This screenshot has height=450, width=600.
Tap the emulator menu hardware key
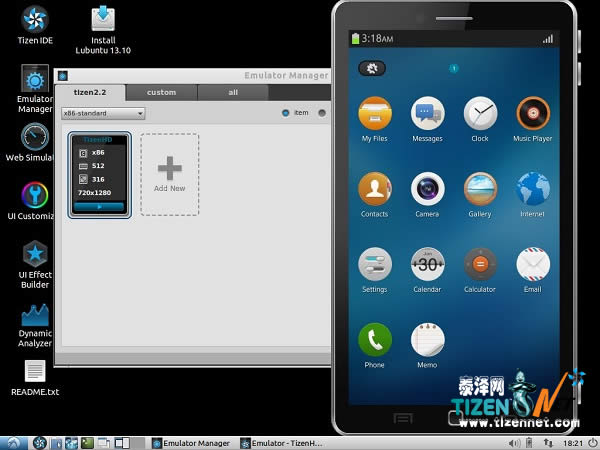click(403, 418)
